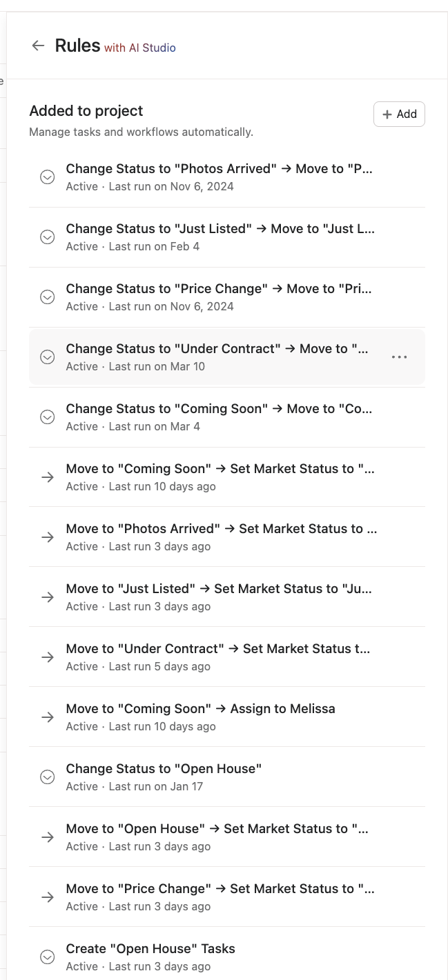Click the arrow icon beside "Move to Photos Arrived"
The width and height of the screenshot is (448, 980).
(47, 537)
